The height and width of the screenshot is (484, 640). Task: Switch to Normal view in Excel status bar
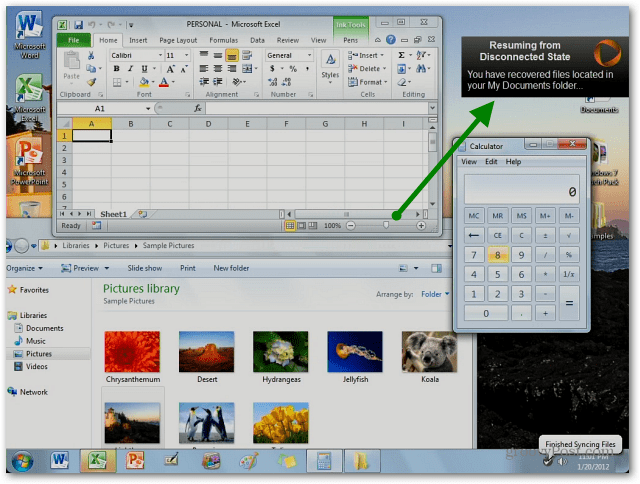(290, 225)
